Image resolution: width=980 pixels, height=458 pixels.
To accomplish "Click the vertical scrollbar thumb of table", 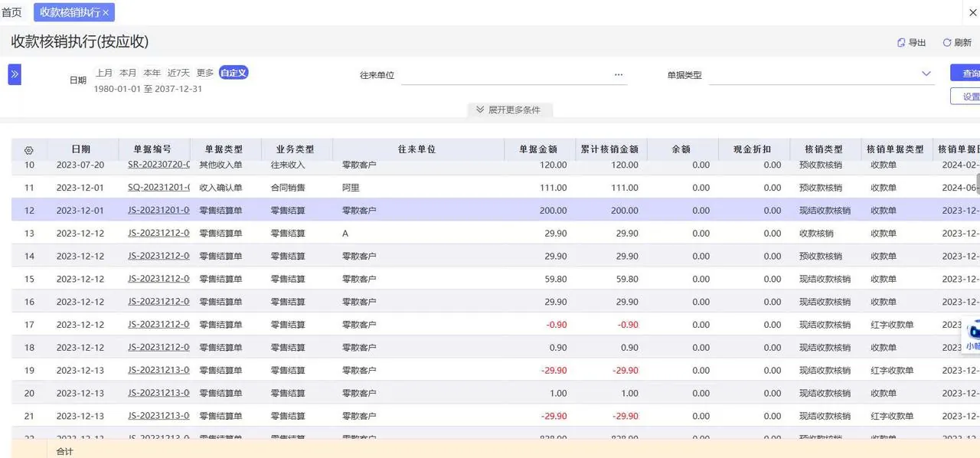I will pos(977,185).
